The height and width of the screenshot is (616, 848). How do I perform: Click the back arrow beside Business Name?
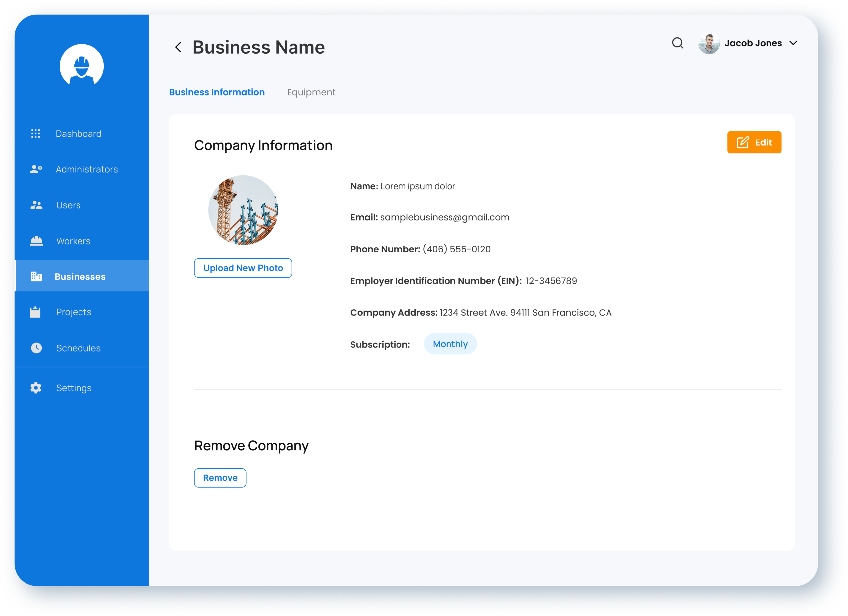178,47
